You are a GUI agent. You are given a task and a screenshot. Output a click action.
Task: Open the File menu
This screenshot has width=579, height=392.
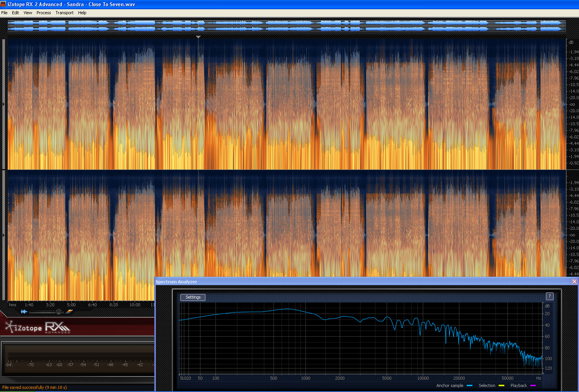(x=4, y=13)
